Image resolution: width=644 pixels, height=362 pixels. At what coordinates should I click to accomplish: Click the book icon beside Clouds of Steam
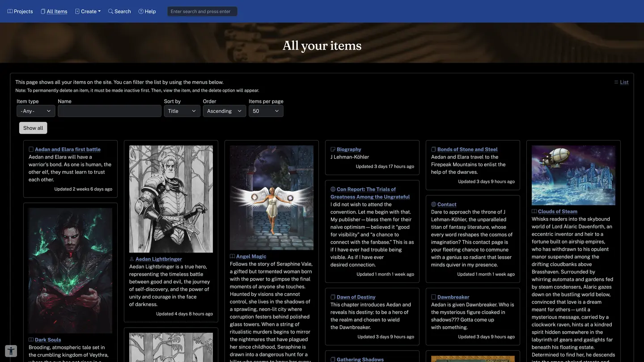click(534, 212)
